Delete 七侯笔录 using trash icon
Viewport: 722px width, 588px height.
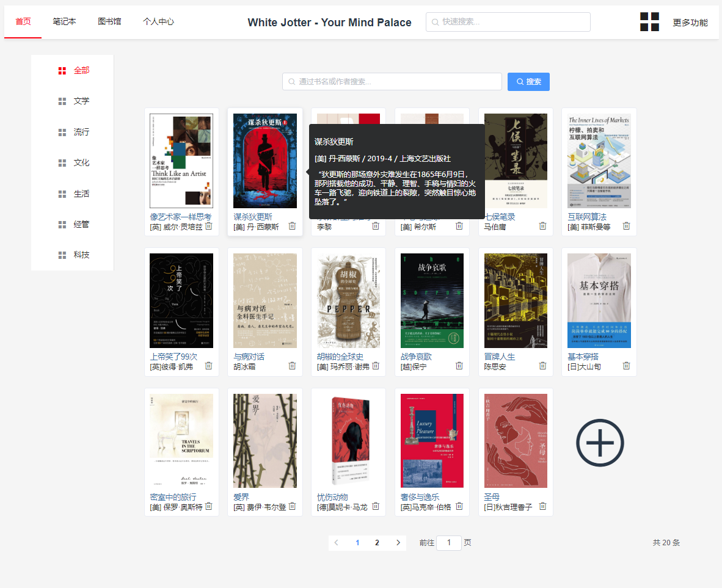click(543, 226)
